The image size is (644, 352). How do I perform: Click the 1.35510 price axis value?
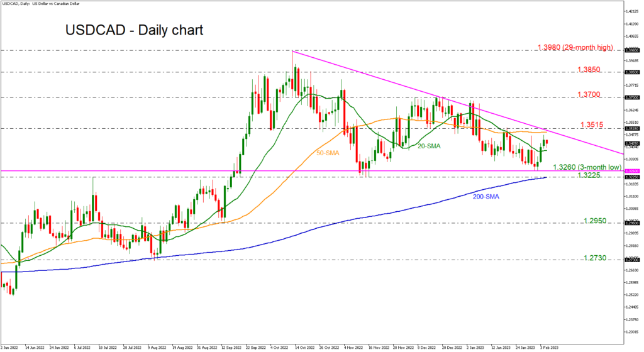(x=632, y=122)
